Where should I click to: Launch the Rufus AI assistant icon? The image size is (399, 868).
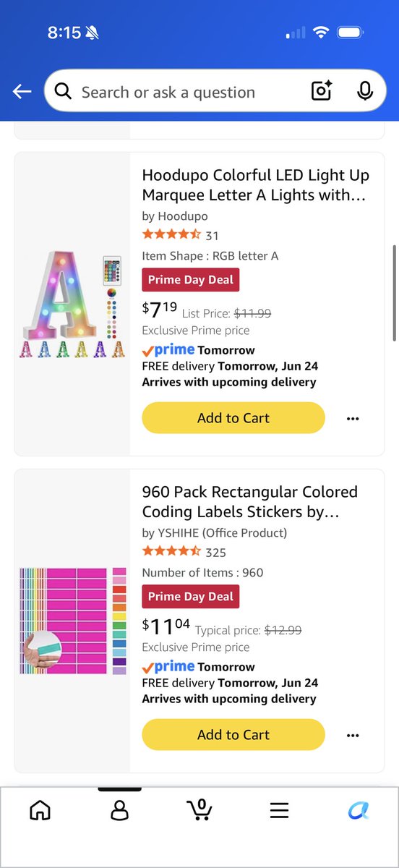click(x=359, y=810)
